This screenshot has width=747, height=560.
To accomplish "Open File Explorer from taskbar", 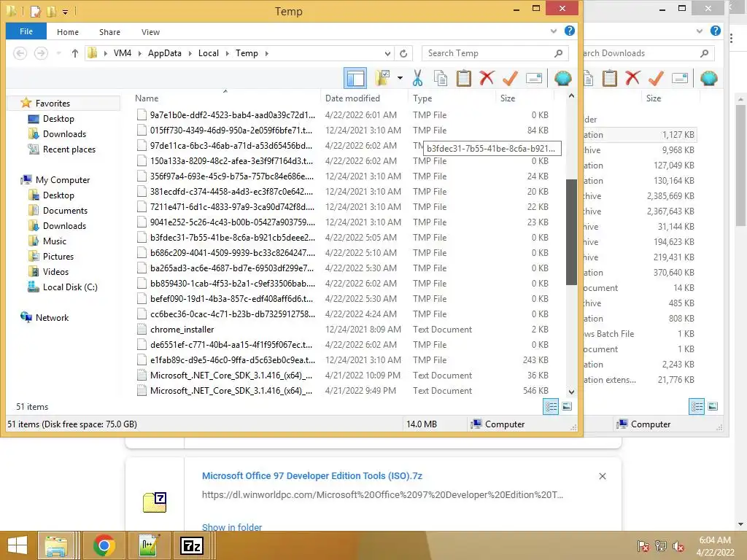I will 56,545.
